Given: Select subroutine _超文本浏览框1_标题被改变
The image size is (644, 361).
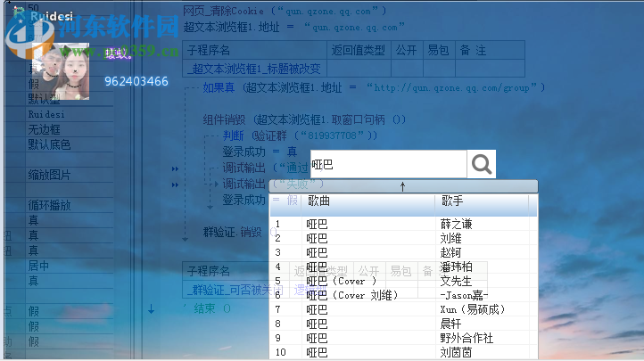Looking at the screenshot, I should click(254, 69).
